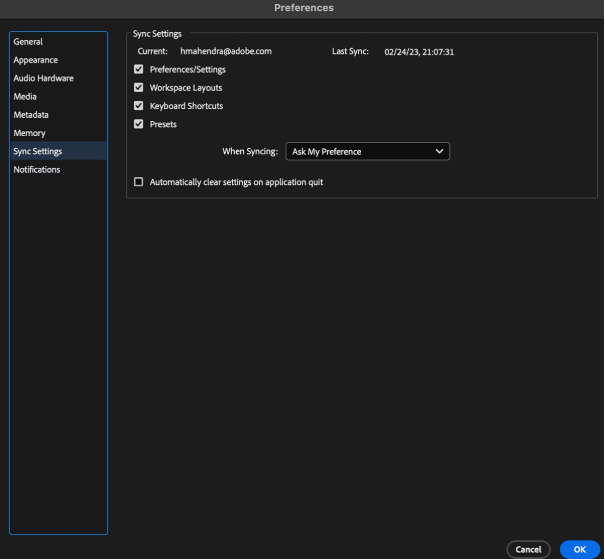Image resolution: width=605 pixels, height=560 pixels.
Task: Click the chevron arrow on Ask My Preference
Action: tap(439, 152)
